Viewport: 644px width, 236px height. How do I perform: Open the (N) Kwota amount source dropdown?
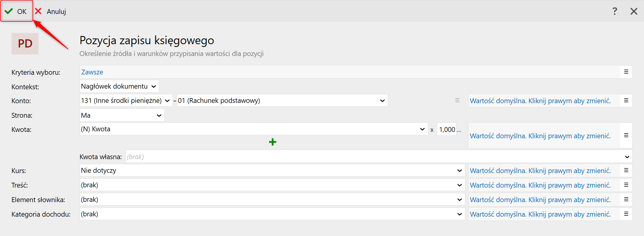[x=253, y=129]
